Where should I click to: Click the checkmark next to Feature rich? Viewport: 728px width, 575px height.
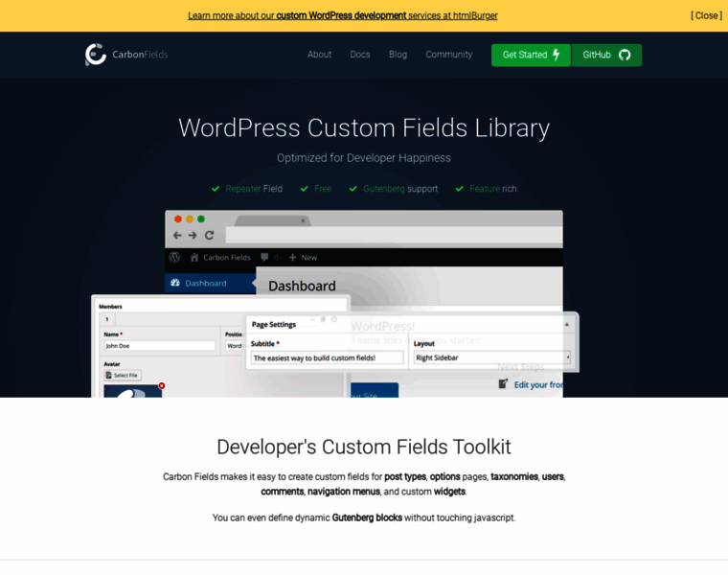(460, 189)
